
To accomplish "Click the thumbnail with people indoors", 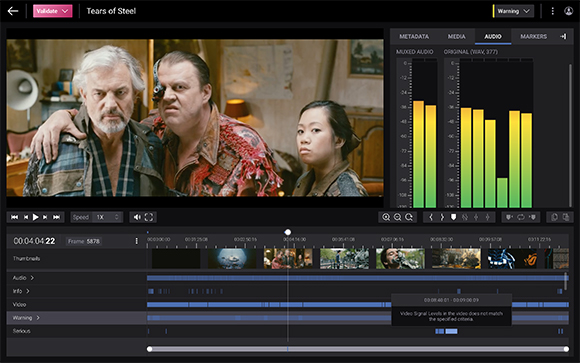I will coord(288,259).
